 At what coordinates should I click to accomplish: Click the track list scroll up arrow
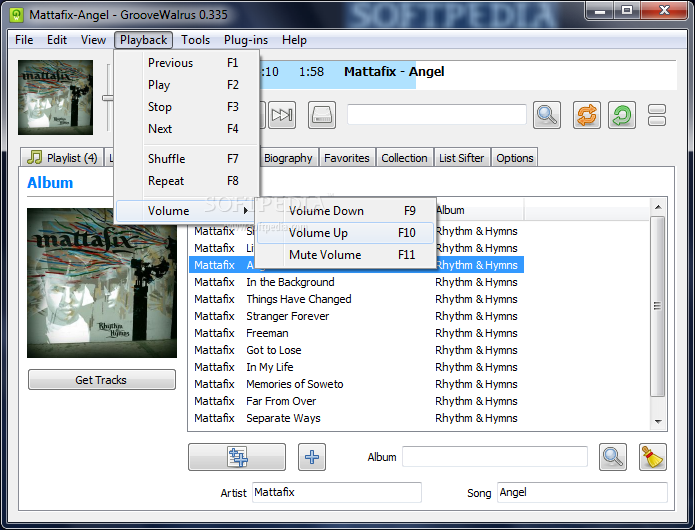coord(658,207)
